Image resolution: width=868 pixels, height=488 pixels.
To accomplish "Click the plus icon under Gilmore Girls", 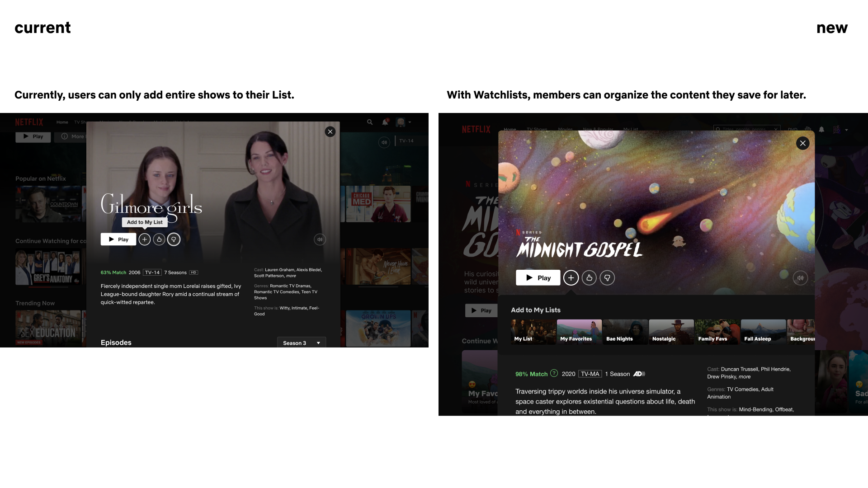I will coord(144,239).
